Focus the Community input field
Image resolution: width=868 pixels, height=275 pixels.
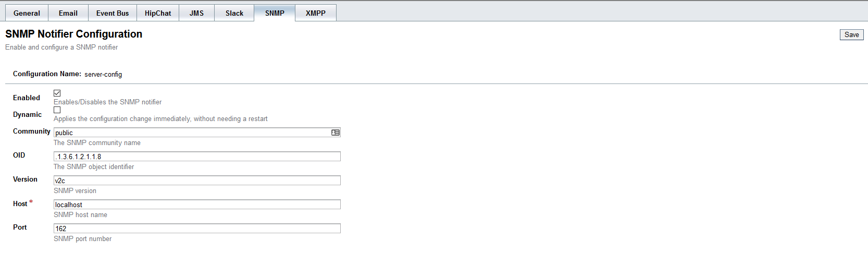click(197, 133)
